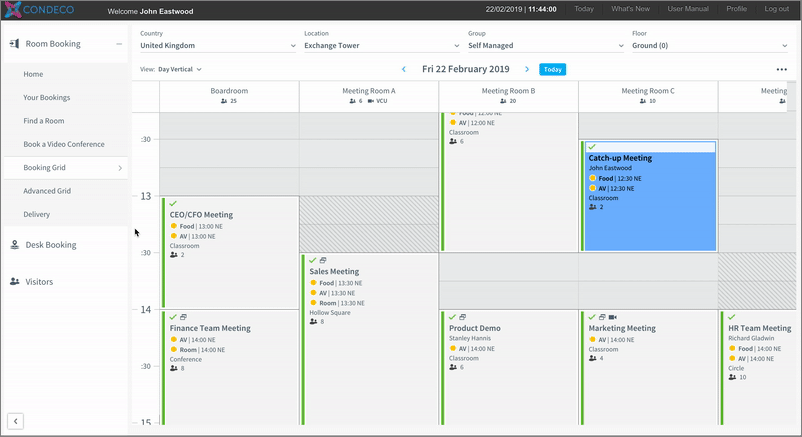This screenshot has height=437, width=802.
Task: Click Finance Team Meeting title
Action: click(x=210, y=328)
